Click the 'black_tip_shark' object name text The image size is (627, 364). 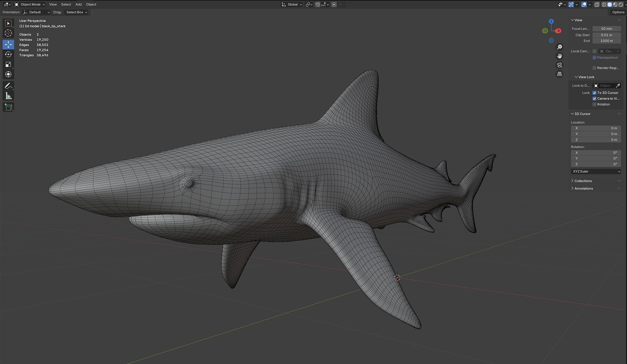tap(54, 26)
